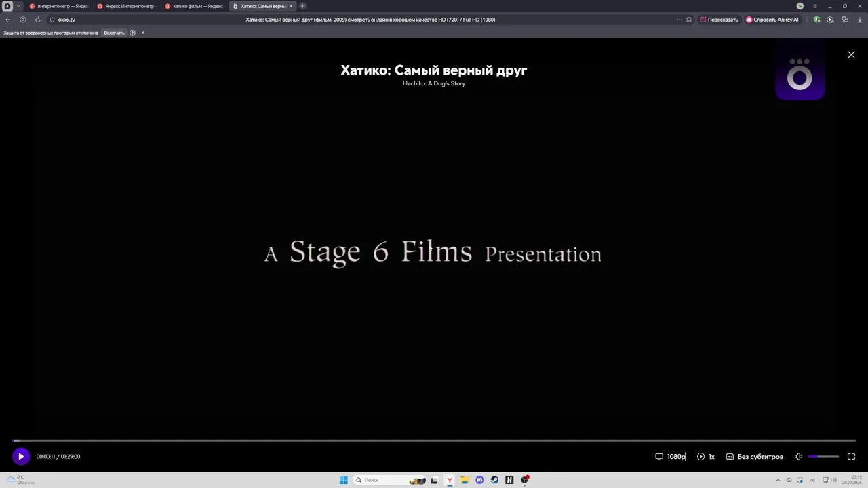Open the 1x playback speed menu
This screenshot has height=488, width=868.
coord(706,457)
